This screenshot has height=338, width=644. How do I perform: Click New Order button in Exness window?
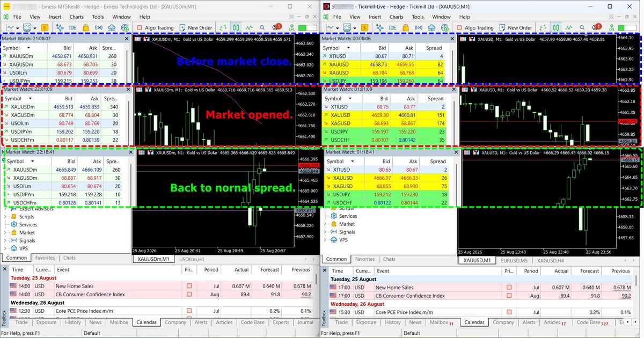[x=195, y=27]
